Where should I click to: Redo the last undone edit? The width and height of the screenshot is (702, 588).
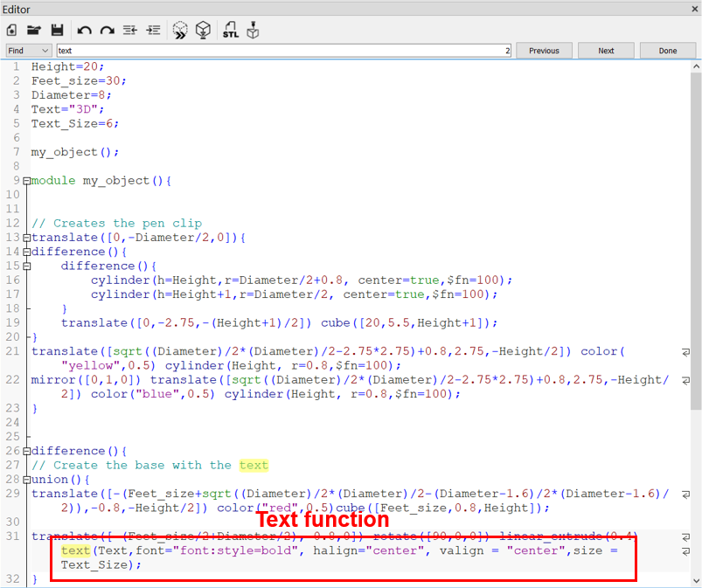[x=107, y=31]
